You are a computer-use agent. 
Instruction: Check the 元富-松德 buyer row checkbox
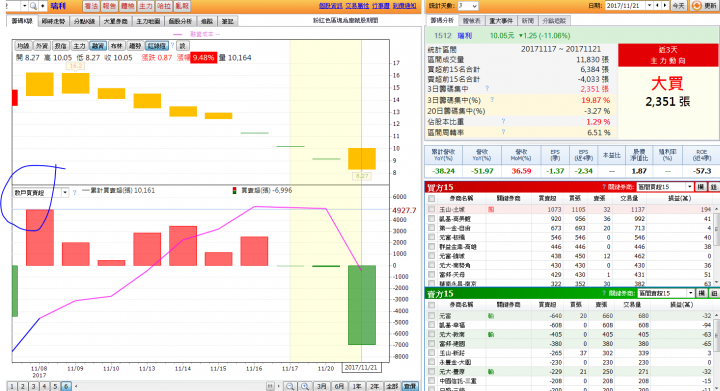pos(432,237)
